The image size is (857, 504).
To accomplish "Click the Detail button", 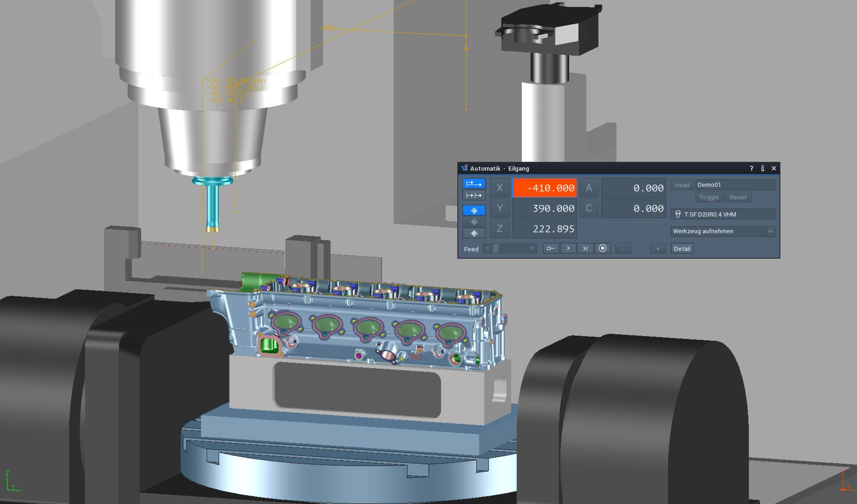I will tap(682, 248).
